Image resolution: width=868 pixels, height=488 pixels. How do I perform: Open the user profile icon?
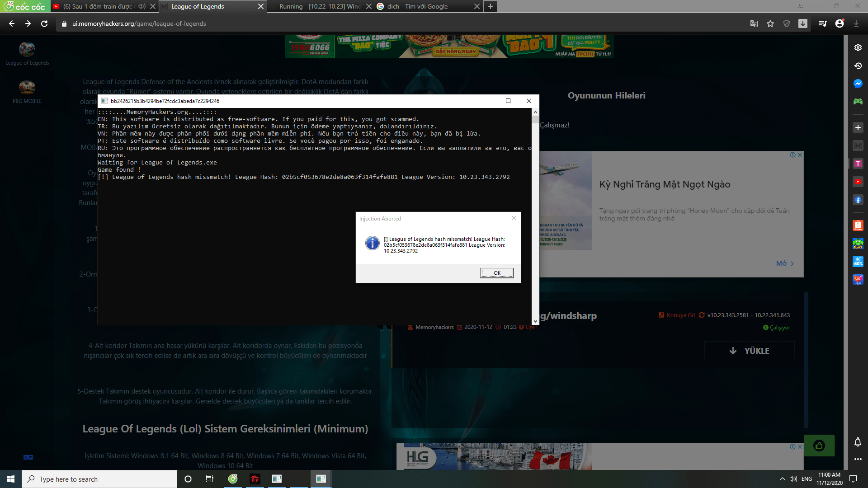[840, 23]
